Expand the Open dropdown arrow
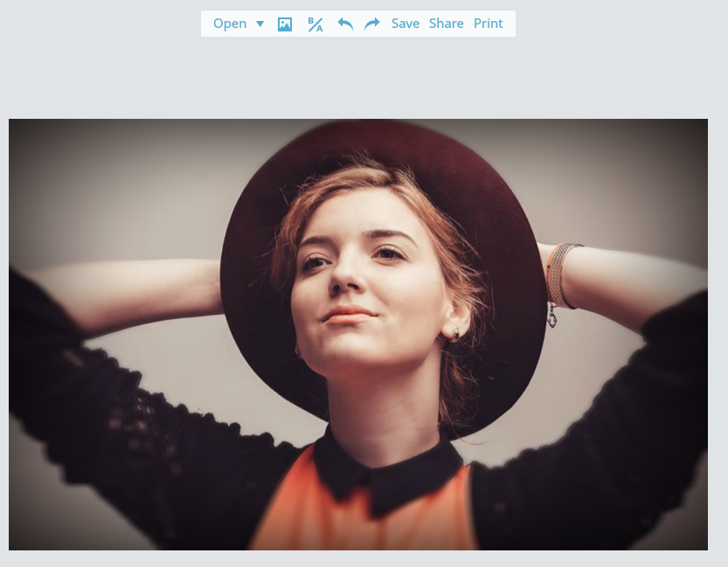 (x=260, y=24)
